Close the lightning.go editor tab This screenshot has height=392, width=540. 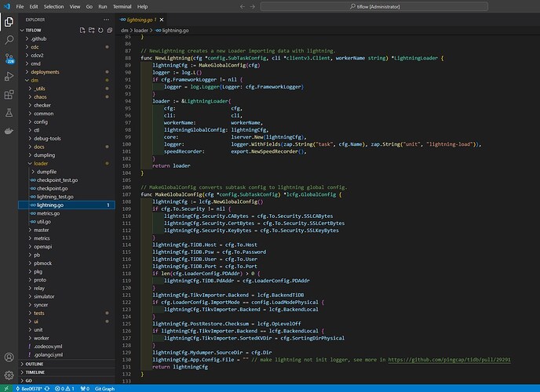pyautogui.click(x=162, y=20)
